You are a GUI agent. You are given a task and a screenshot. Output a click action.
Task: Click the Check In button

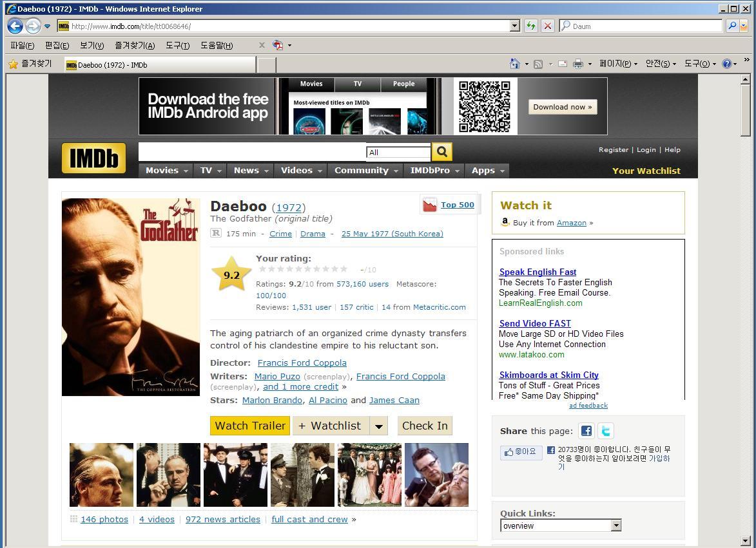[x=425, y=426]
